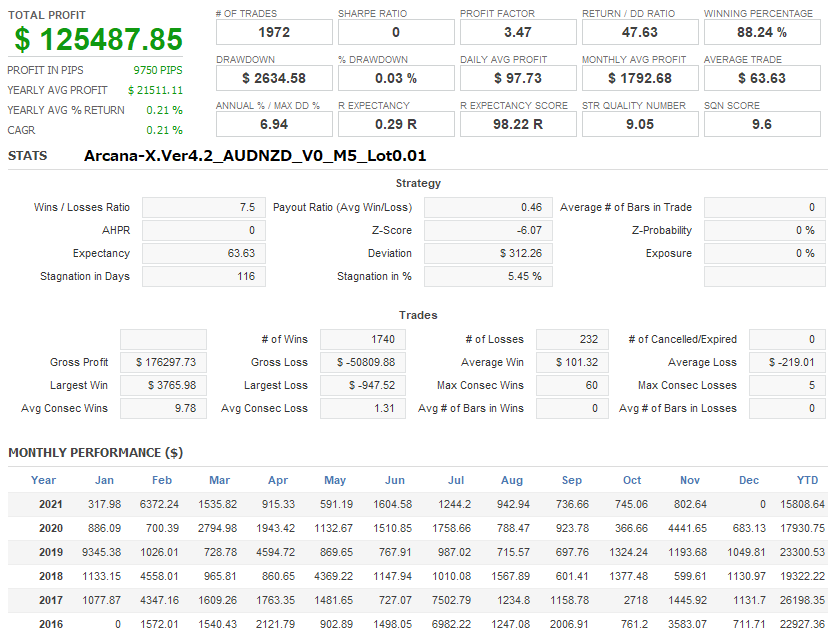Select the Expectancy value 63.63
Image resolution: width=838 pixels, height=643 pixels.
(x=204, y=253)
